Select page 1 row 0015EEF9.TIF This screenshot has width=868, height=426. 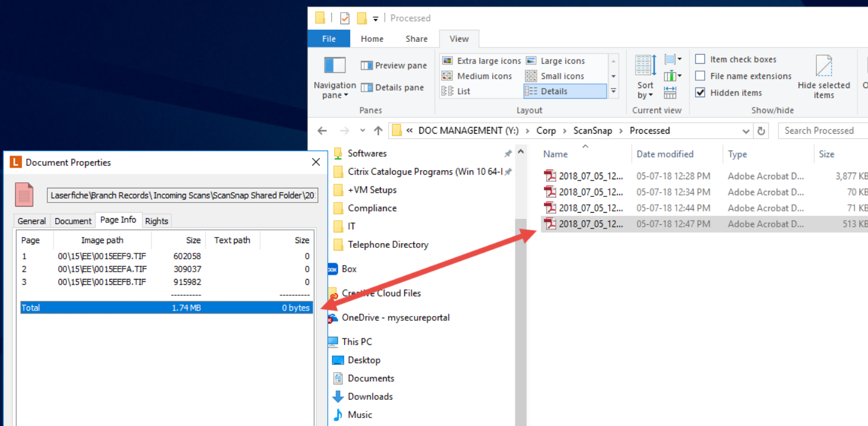pos(166,256)
